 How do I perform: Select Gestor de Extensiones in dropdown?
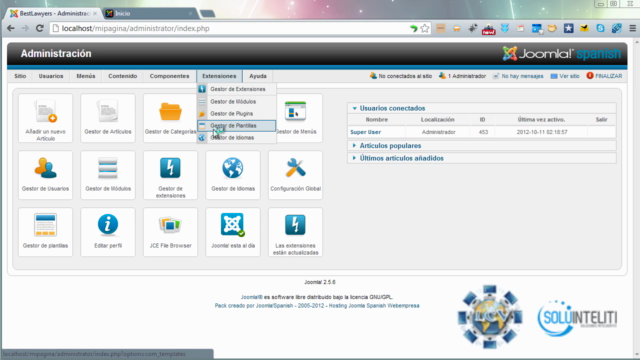[237, 89]
